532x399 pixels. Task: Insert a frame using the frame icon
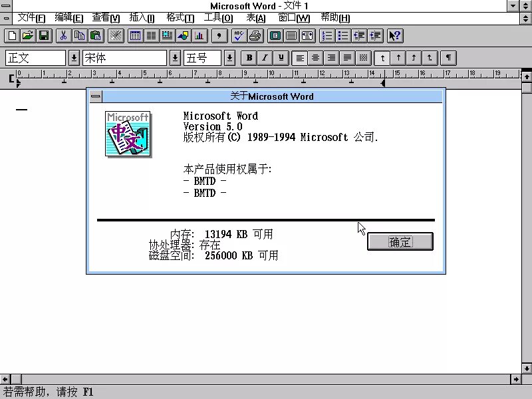click(x=168, y=36)
